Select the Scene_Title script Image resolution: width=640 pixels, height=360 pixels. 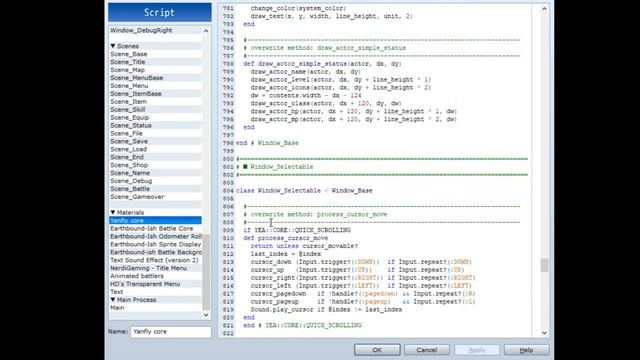156,62
